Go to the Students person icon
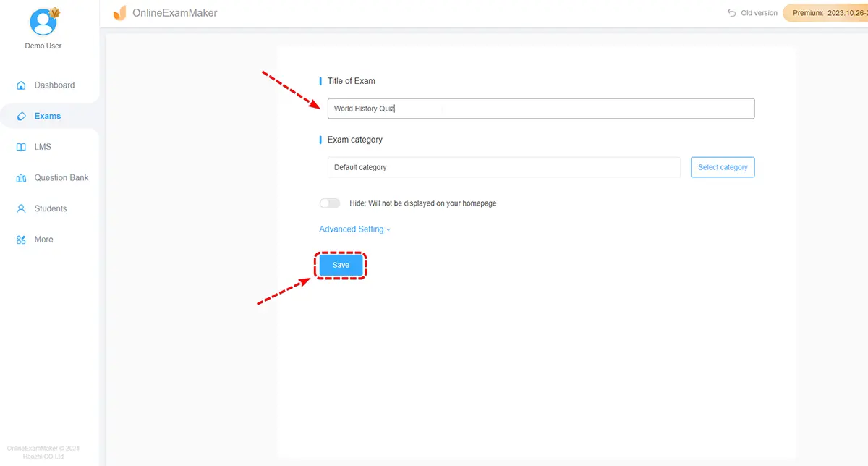The width and height of the screenshot is (868, 466). pos(21,208)
